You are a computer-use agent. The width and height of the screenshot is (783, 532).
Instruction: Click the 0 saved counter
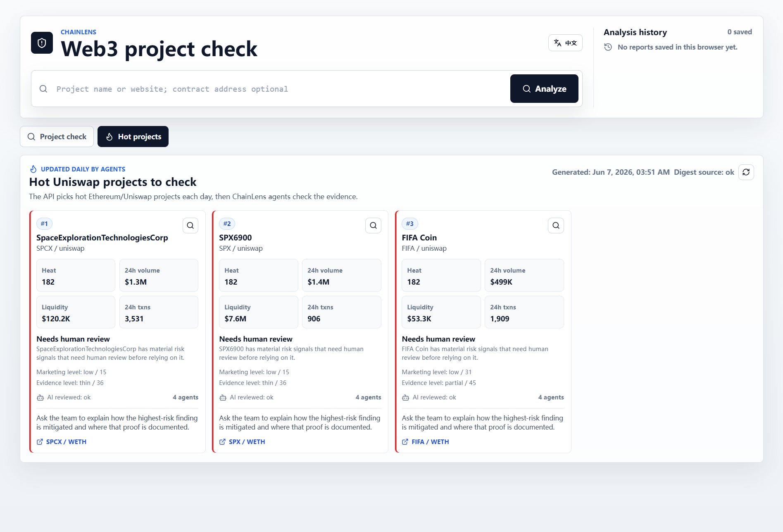[740, 32]
